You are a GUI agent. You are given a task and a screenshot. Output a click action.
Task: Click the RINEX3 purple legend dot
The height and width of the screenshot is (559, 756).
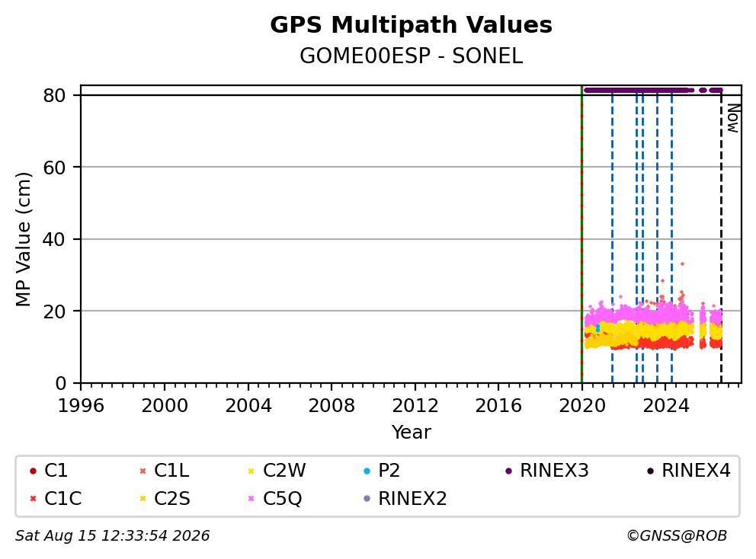[x=508, y=471]
